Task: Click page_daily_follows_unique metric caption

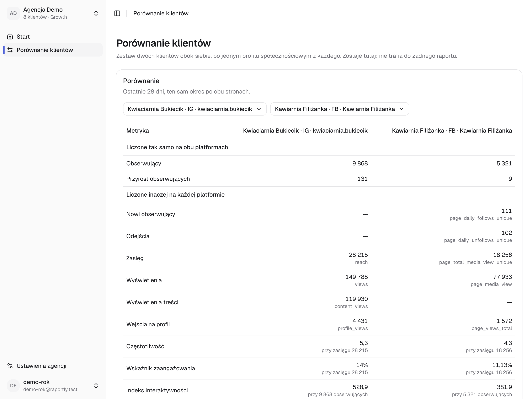Action: coord(481,218)
